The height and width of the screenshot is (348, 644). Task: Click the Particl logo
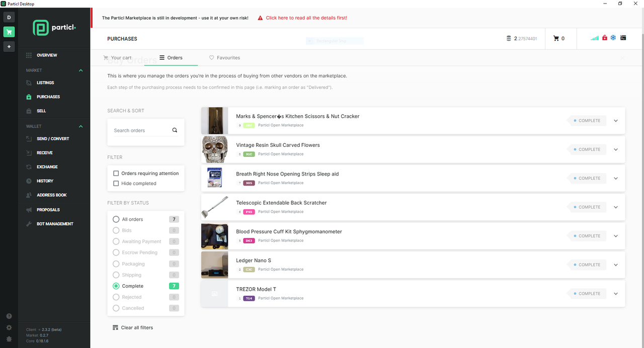coord(54,28)
